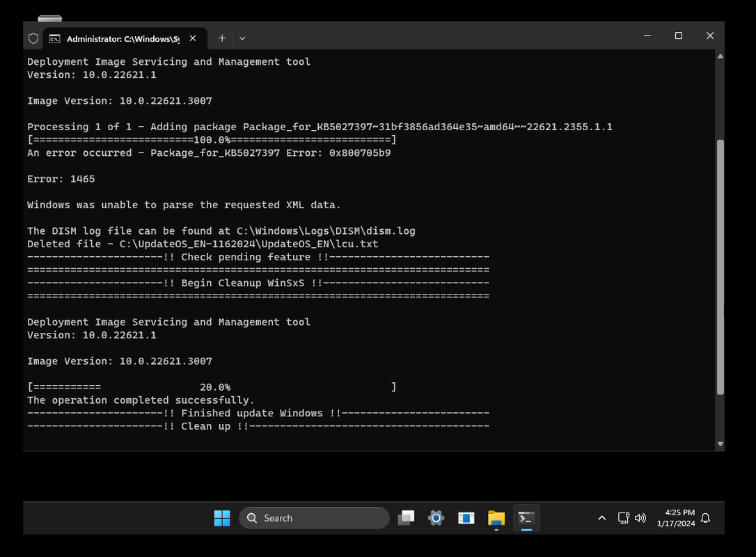The width and height of the screenshot is (756, 557).
Task: Click the 'Begin Cleanup WinSxS' line
Action: pos(258,283)
